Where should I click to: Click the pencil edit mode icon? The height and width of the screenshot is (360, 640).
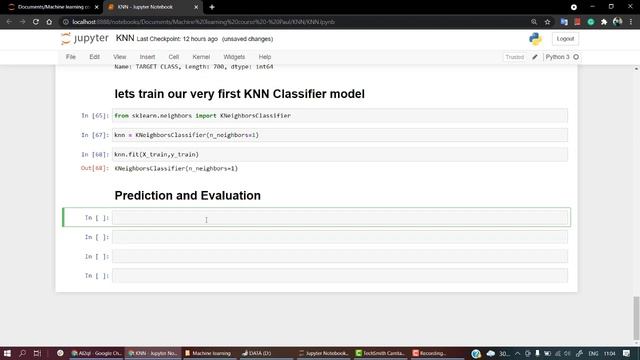point(535,57)
